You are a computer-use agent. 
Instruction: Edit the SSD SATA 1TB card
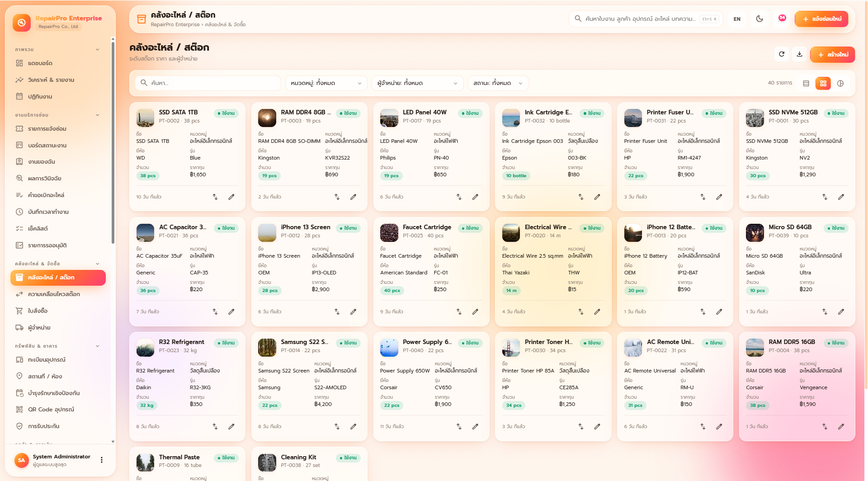pyautogui.click(x=231, y=197)
